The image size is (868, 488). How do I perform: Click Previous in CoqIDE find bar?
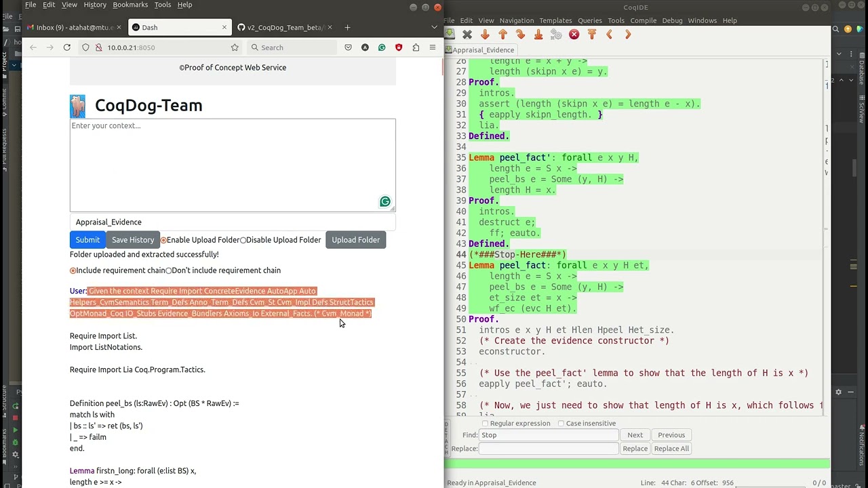point(671,435)
